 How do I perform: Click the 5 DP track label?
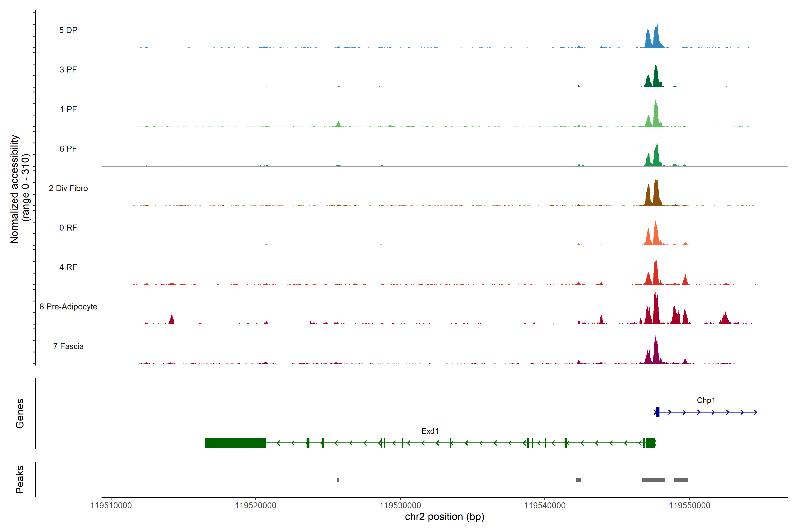tap(68, 30)
